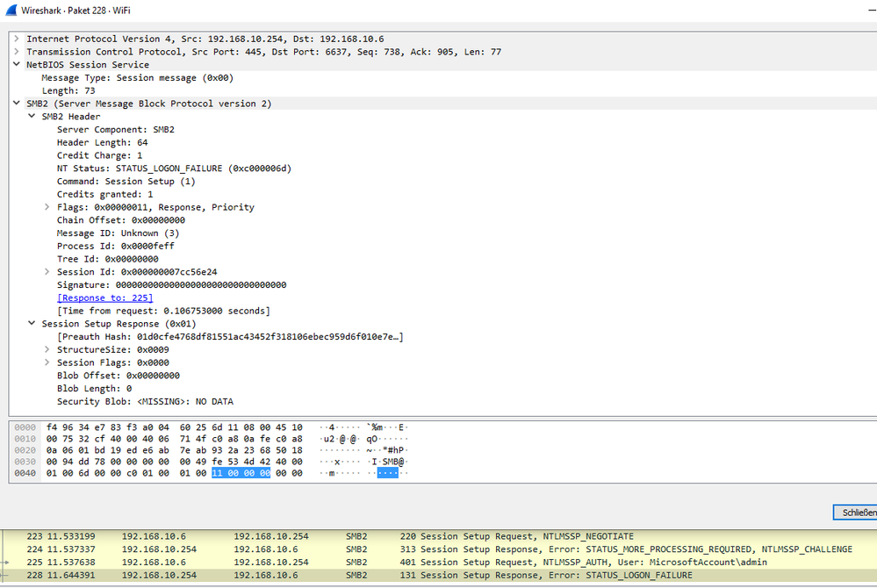
Task: Expand the Session Id field
Action: (x=47, y=271)
